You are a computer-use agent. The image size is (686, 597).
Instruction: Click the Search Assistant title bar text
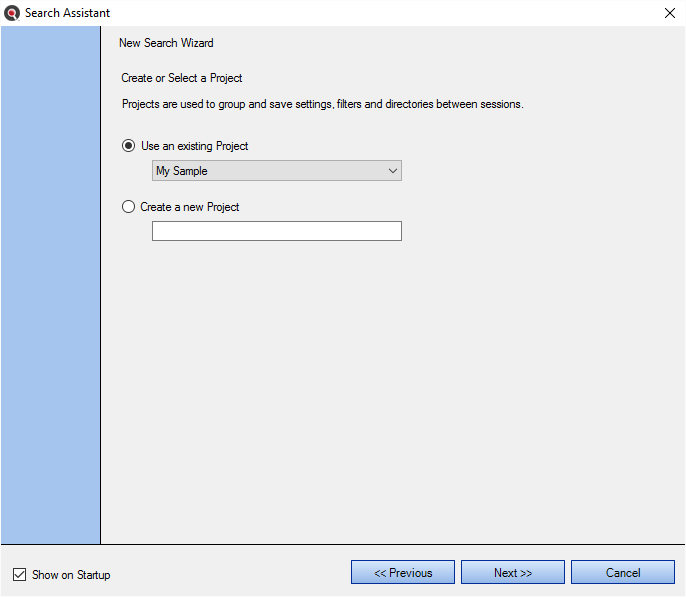pos(67,13)
